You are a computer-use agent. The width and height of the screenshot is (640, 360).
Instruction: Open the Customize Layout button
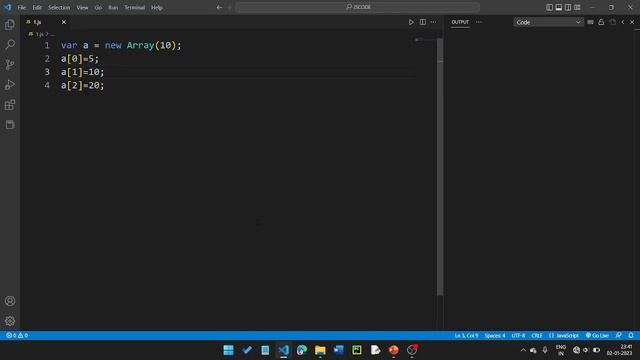[577, 7]
